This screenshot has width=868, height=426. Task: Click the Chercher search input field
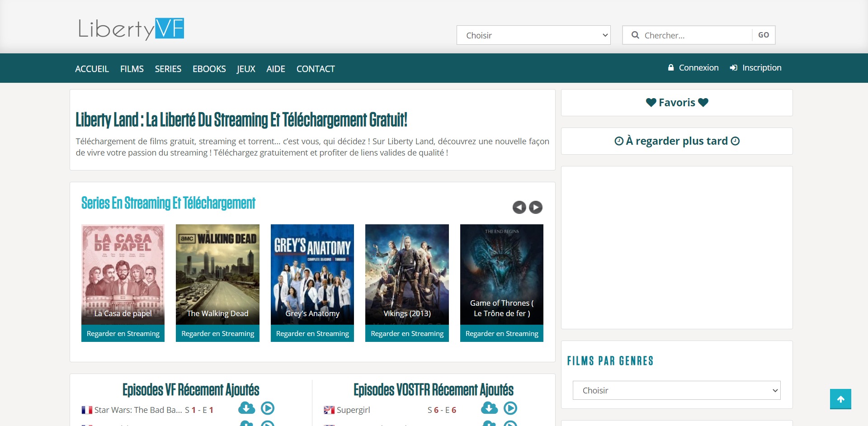point(696,35)
